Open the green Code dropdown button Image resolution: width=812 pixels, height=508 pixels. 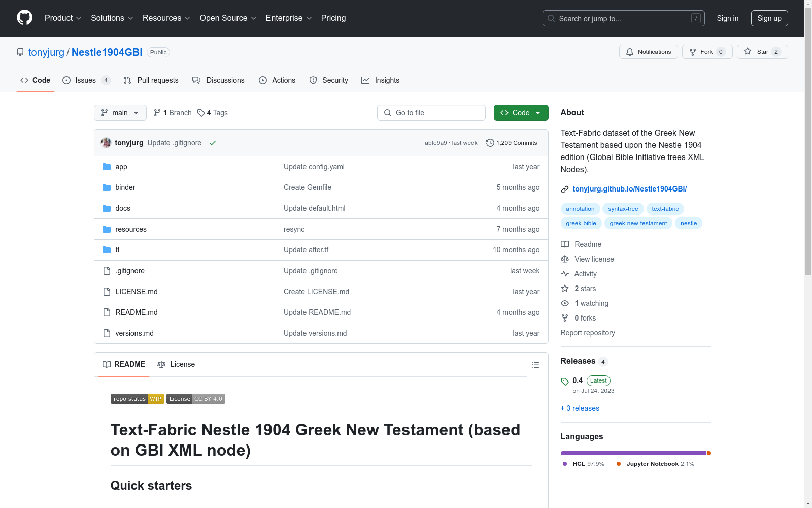[521, 113]
